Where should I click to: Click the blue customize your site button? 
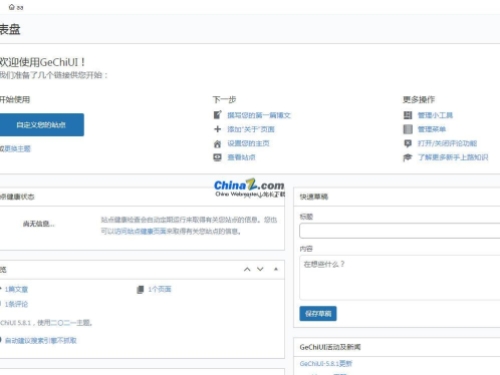pos(41,125)
